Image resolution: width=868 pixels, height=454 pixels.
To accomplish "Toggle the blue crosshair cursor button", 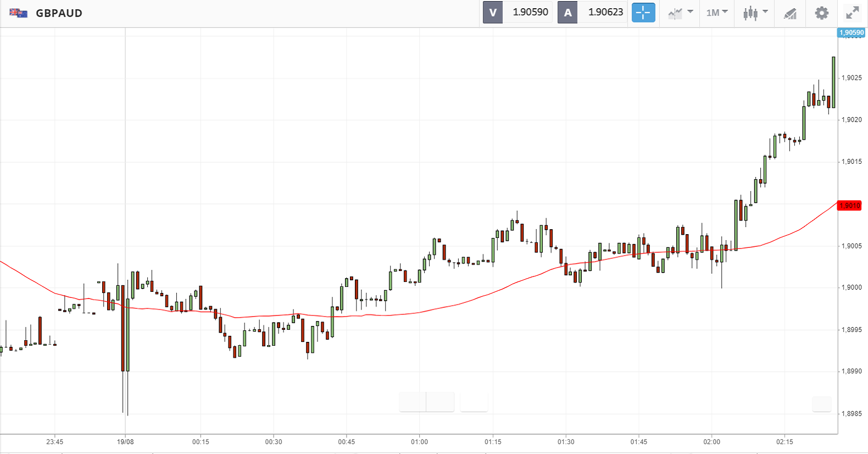I will point(643,13).
